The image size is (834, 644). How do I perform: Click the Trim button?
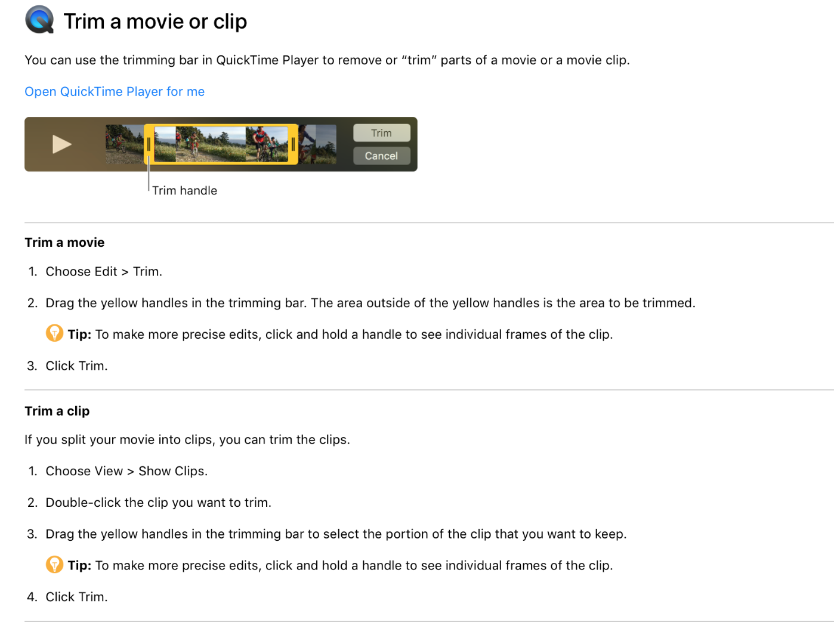point(381,133)
